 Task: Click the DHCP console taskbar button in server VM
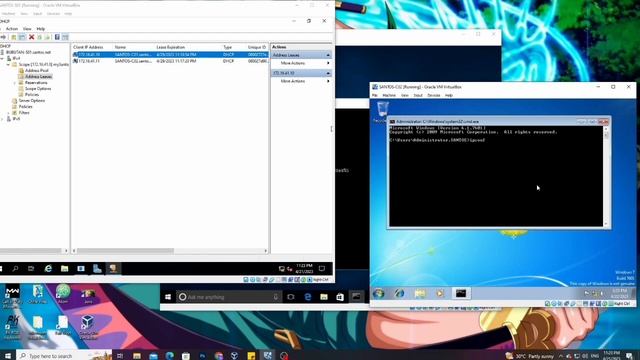(x=113, y=268)
